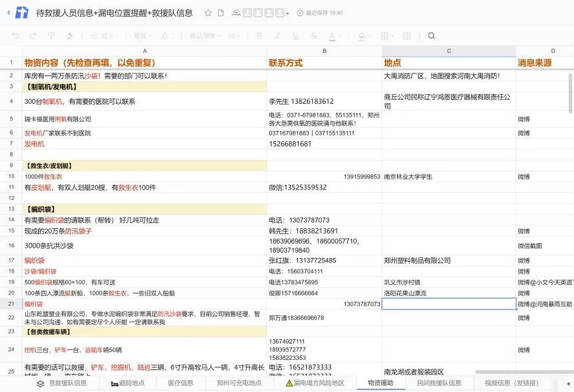Screen dimensions: 574x392
Task: Select the format painter tool
Action: 51,36
